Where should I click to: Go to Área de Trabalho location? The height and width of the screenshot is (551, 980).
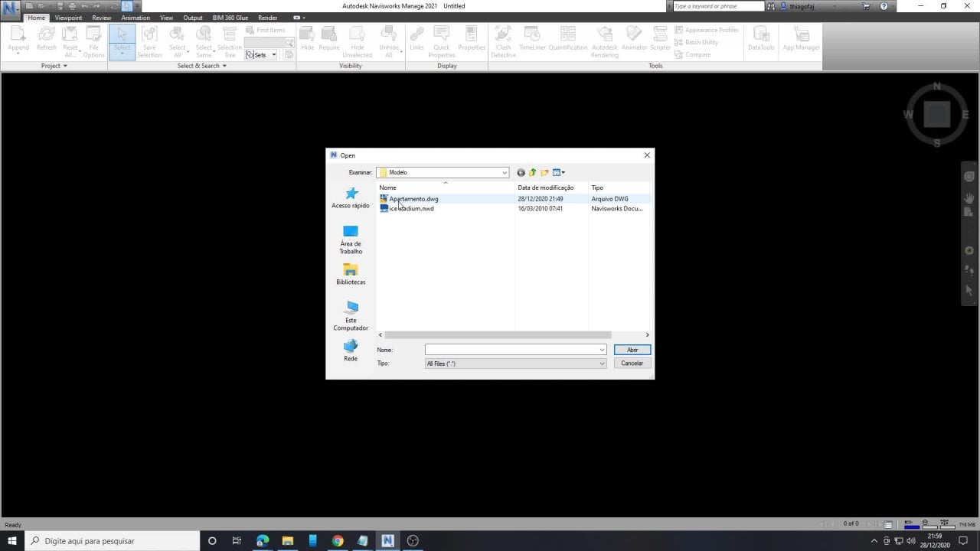pos(351,240)
